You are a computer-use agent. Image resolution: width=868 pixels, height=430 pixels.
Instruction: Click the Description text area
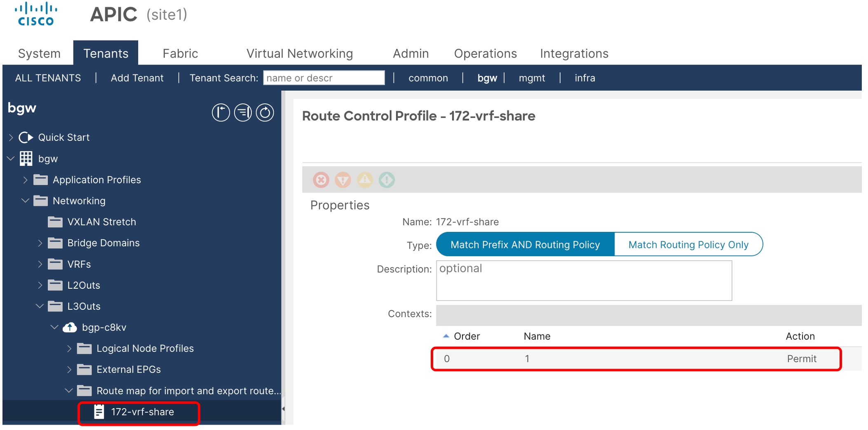coord(584,280)
